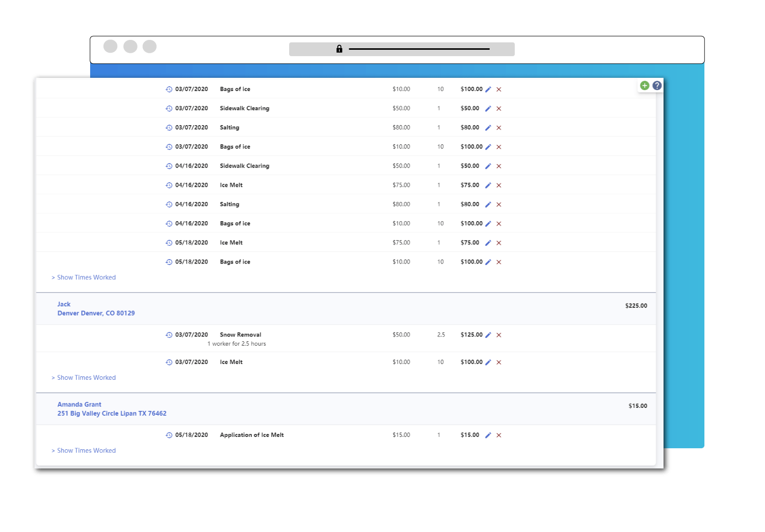
Task: Delete Jack's 03/07/2020 Ice Melt entry
Action: [x=499, y=363]
